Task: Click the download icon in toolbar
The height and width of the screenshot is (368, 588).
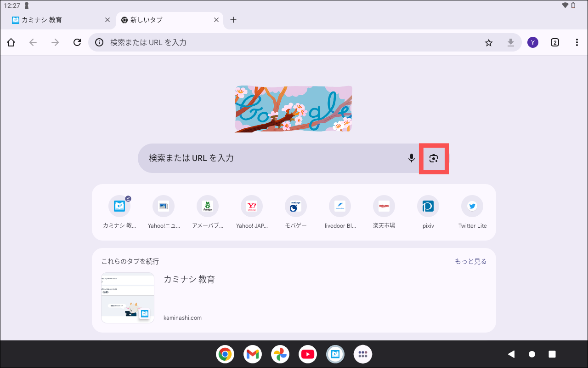Action: [511, 42]
